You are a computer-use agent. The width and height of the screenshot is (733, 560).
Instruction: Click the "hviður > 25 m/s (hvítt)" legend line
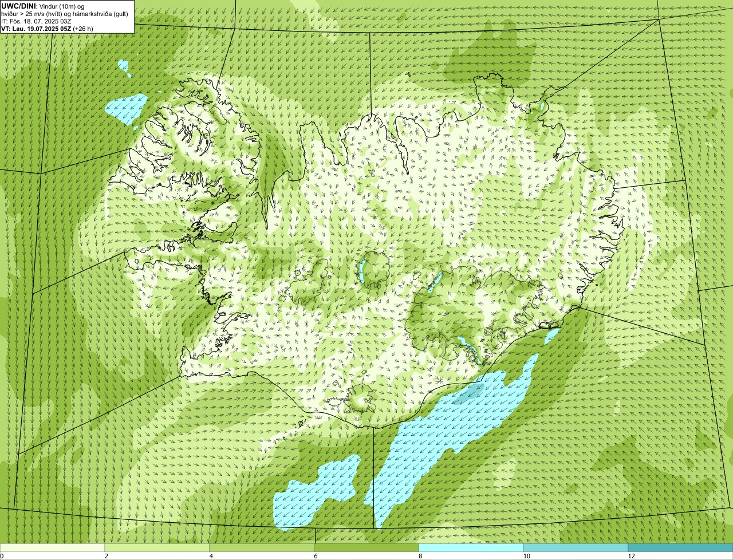coord(65,13)
